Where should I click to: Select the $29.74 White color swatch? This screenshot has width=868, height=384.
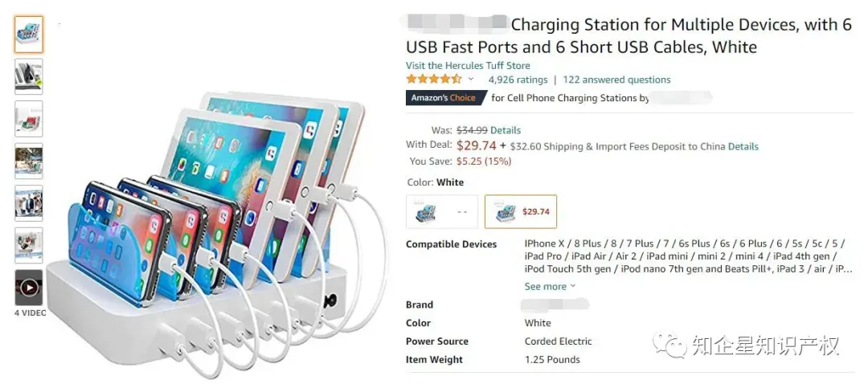(x=520, y=211)
